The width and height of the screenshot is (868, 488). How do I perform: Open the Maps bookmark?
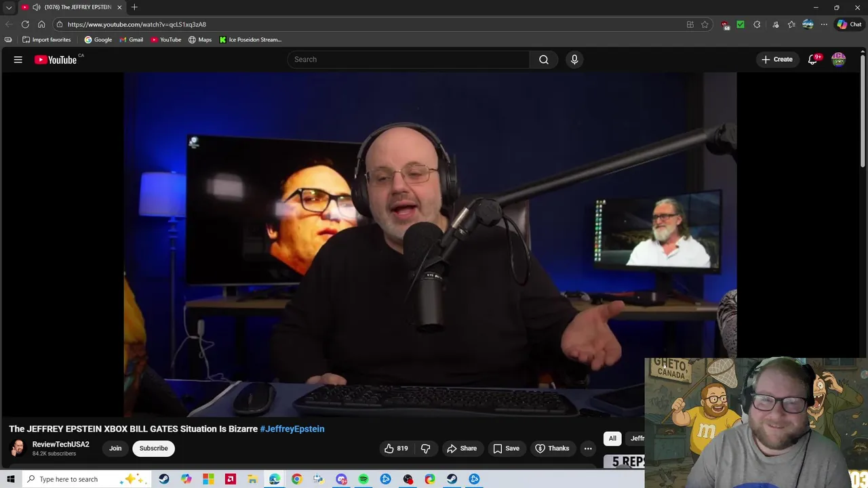[x=200, y=40]
